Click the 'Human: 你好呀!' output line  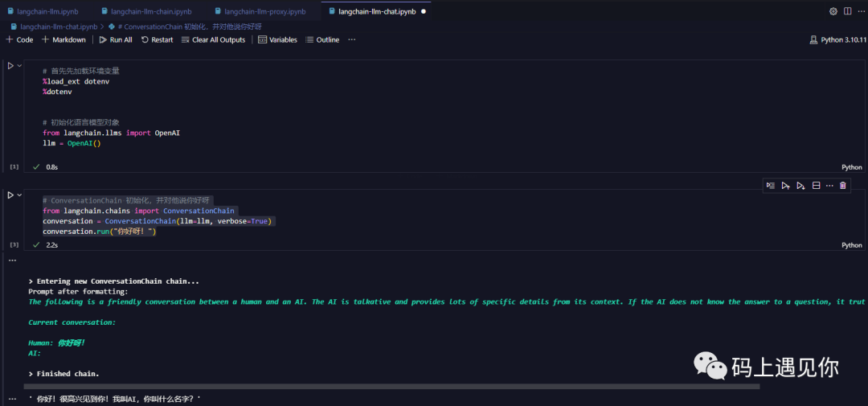(56, 342)
